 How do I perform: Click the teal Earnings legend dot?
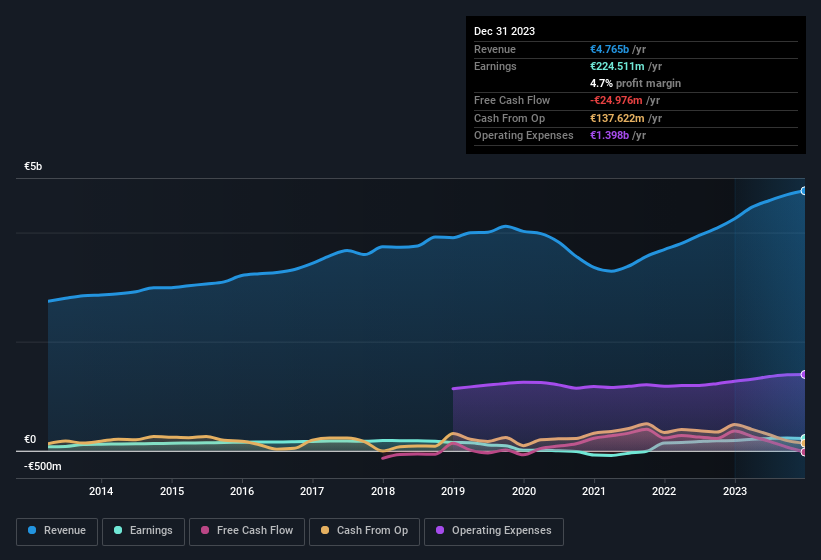119,531
